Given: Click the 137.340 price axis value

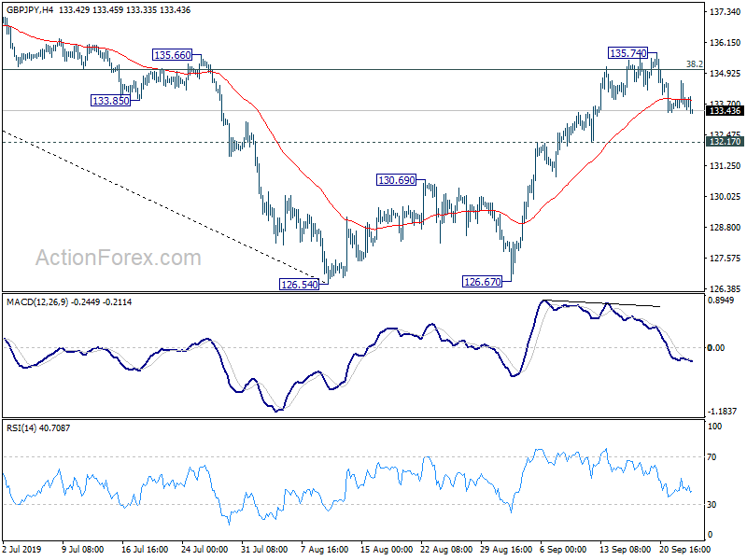Looking at the screenshot, I should pyautogui.click(x=725, y=12).
